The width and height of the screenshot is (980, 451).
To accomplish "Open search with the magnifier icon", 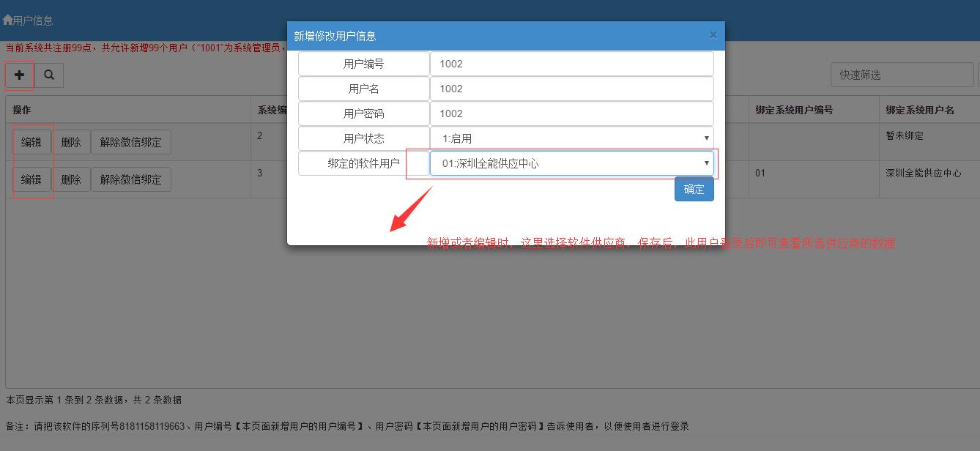I will point(49,75).
